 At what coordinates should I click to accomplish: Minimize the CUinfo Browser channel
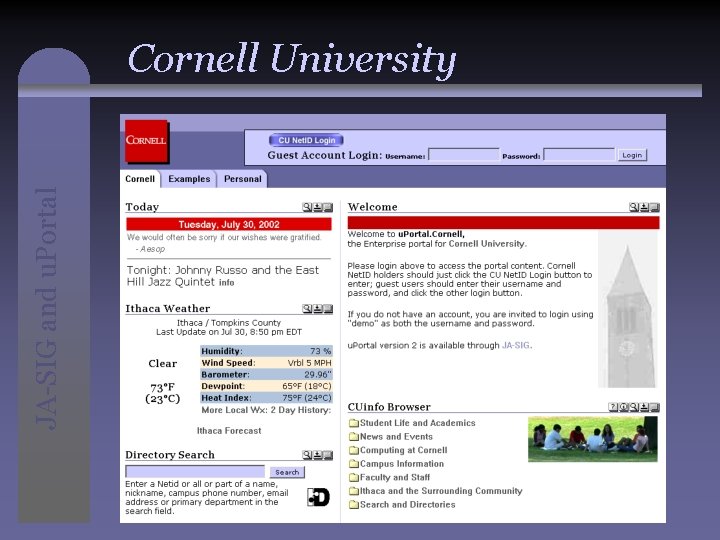point(644,407)
